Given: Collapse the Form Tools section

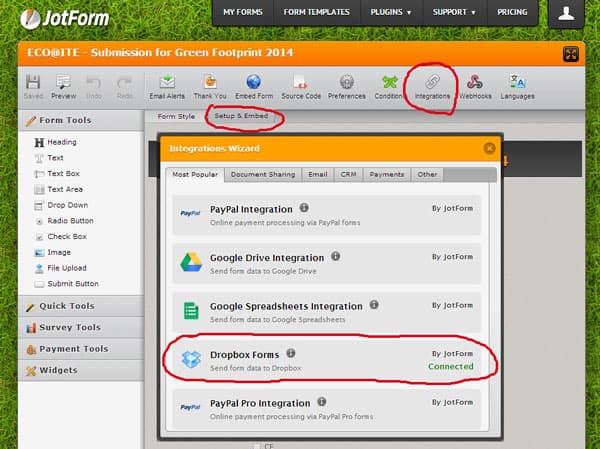Looking at the screenshot, I should (81, 120).
